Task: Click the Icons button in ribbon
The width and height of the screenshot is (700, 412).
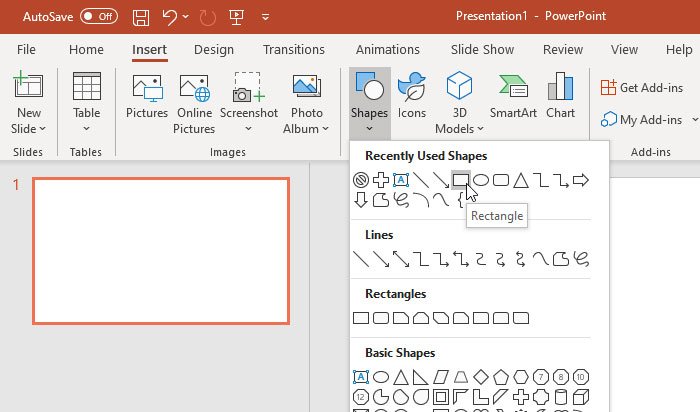Action: click(x=412, y=98)
